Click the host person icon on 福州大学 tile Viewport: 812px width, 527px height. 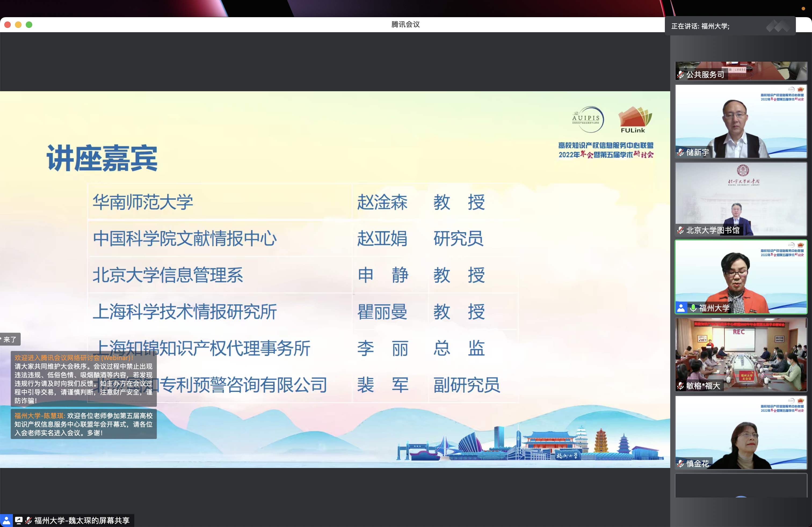pyautogui.click(x=681, y=308)
